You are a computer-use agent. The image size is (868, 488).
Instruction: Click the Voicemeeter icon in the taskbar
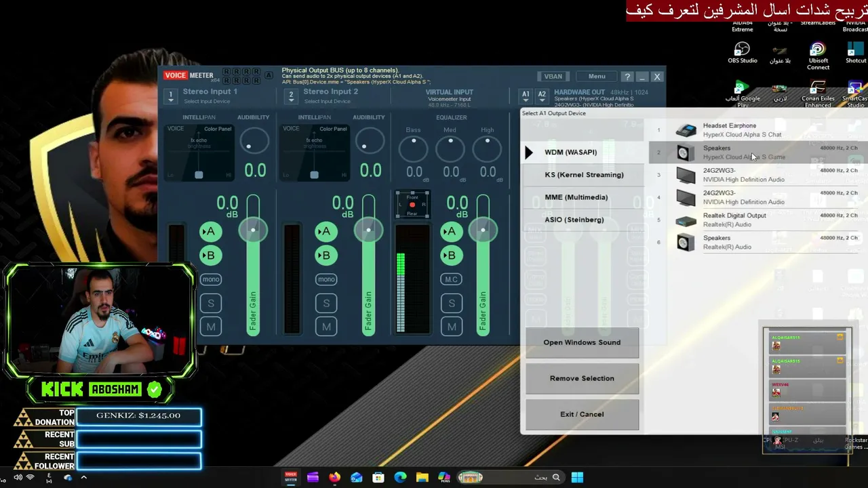[291, 477]
